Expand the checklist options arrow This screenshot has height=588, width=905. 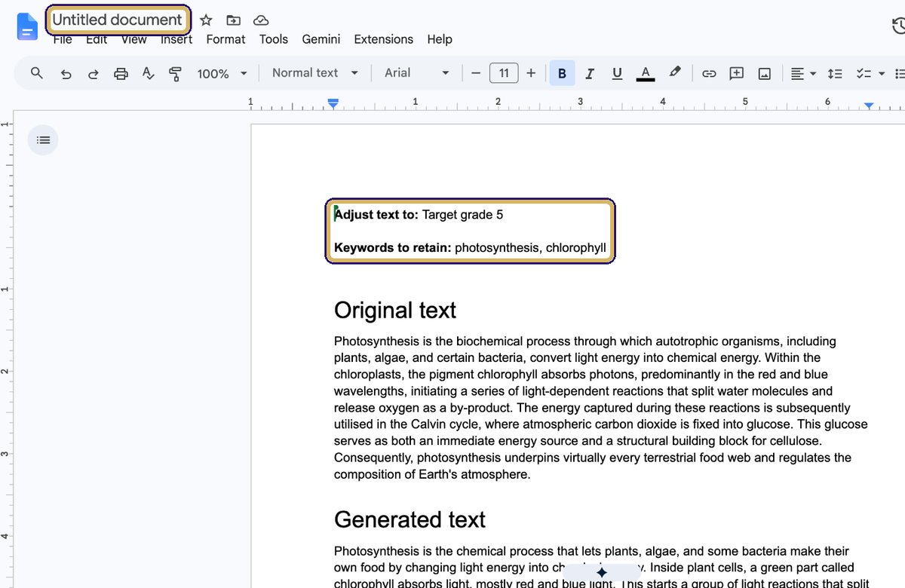(882, 73)
